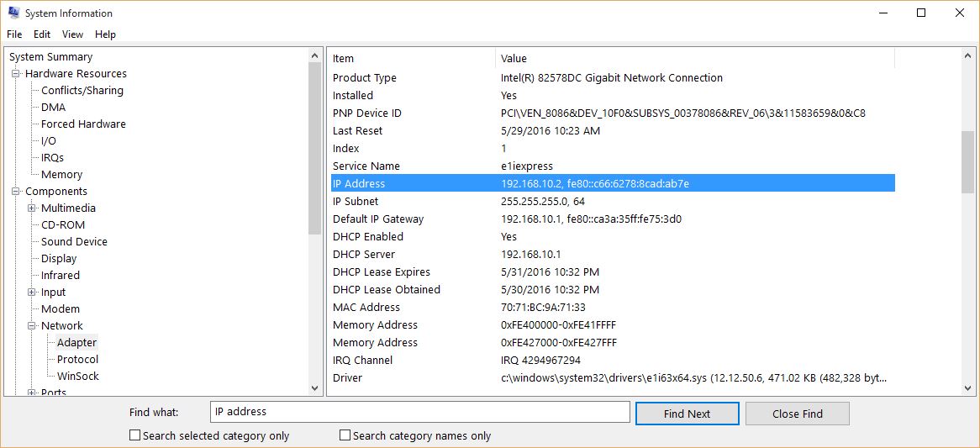Select the Last Reset row
Viewport: 980px width, 448px height.
[x=613, y=130]
